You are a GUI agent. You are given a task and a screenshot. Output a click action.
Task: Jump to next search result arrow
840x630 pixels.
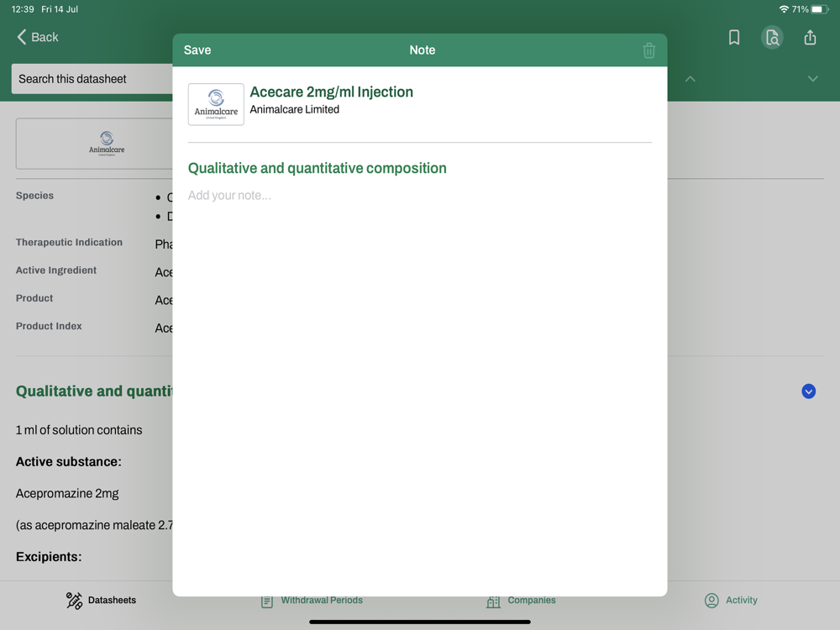812,79
